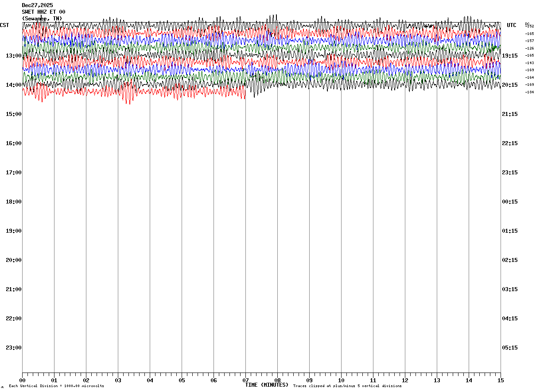Select the 20:00 CST time label
Viewport: 536px width, 392px height.
[x=14, y=260]
